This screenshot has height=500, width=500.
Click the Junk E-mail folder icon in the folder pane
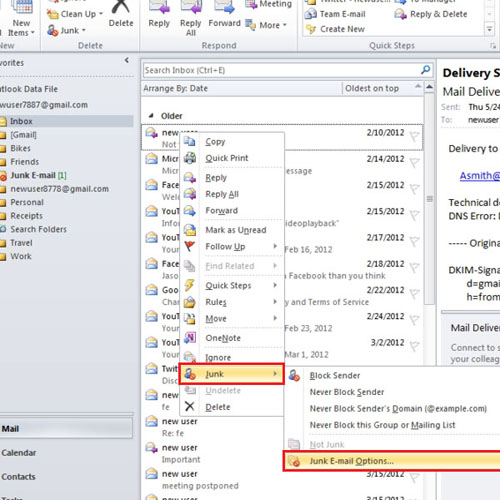pyautogui.click(x=3, y=176)
